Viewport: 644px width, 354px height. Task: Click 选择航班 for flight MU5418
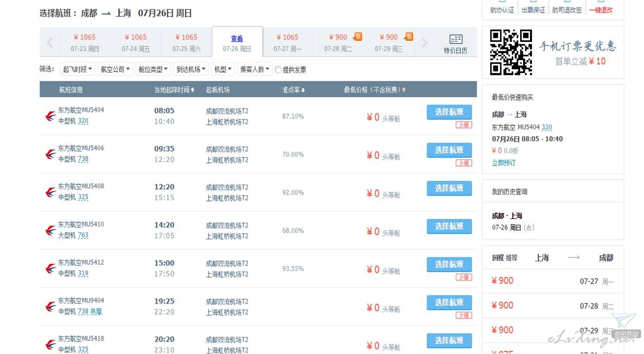tap(449, 341)
